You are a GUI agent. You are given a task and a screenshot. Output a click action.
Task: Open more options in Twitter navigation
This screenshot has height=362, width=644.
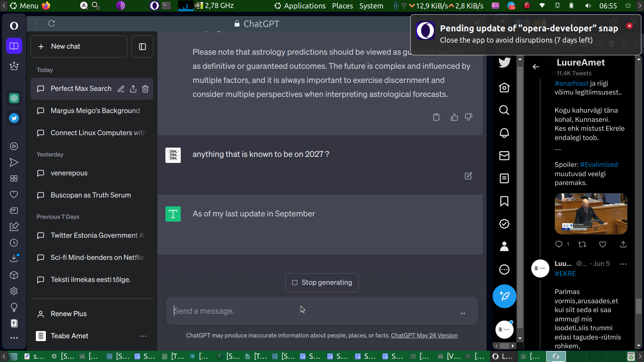click(x=504, y=269)
